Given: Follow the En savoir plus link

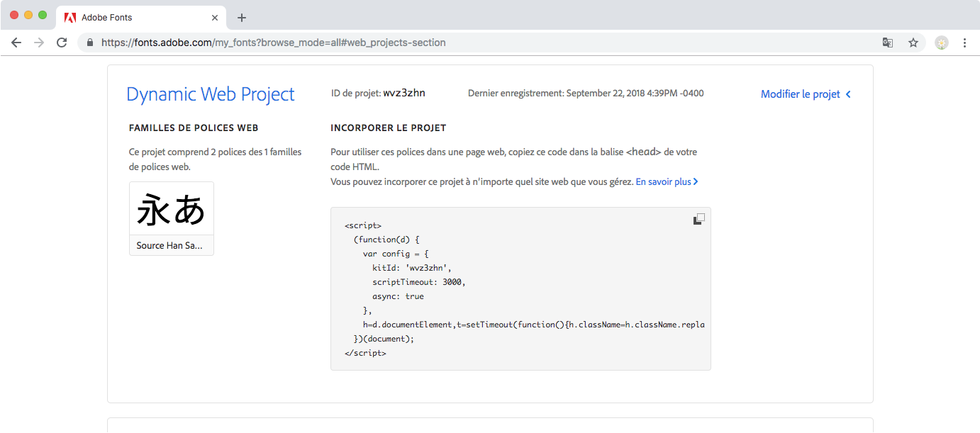Looking at the screenshot, I should pos(666,181).
